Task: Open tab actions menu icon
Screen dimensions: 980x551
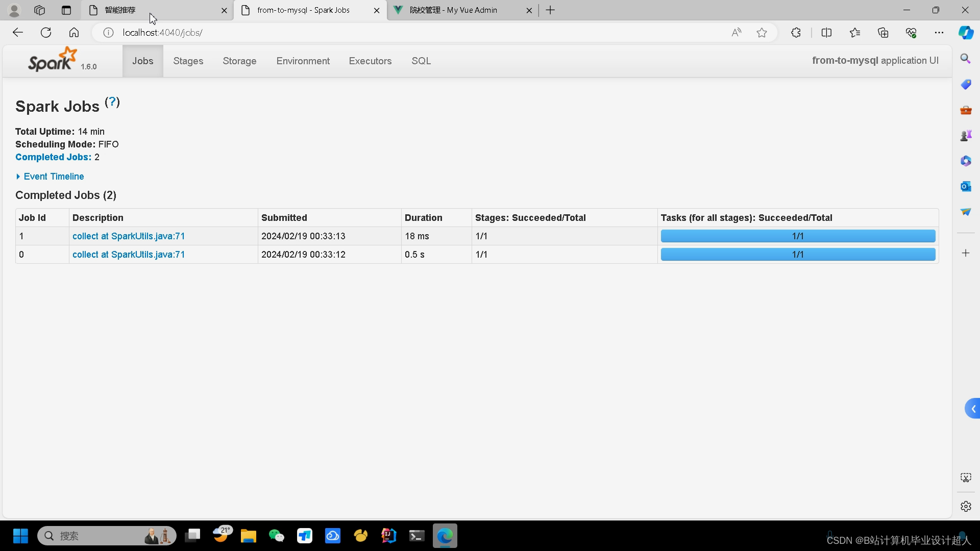Action: [x=66, y=10]
